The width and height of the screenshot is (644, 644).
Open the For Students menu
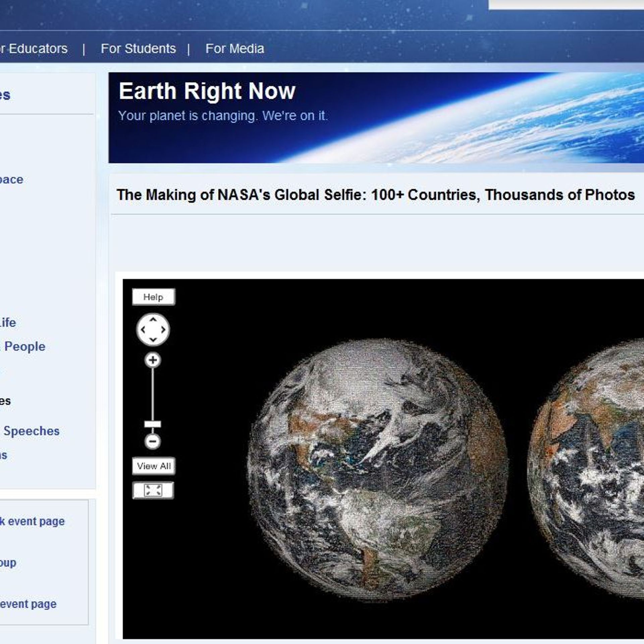coord(138,48)
